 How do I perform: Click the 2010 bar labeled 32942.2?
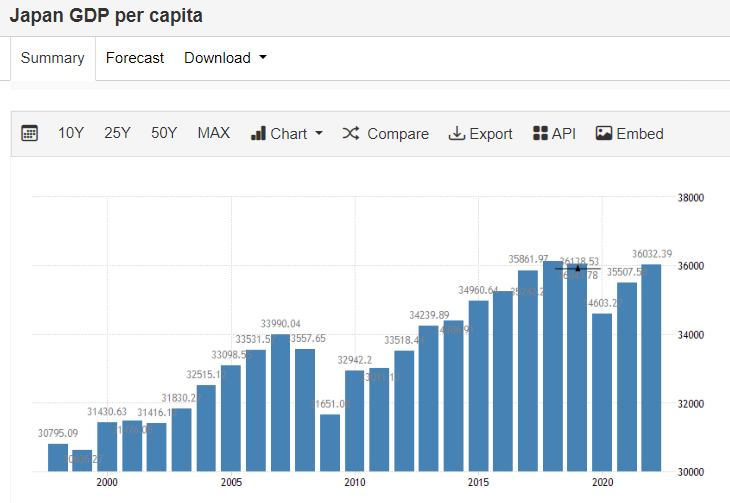click(x=354, y=420)
